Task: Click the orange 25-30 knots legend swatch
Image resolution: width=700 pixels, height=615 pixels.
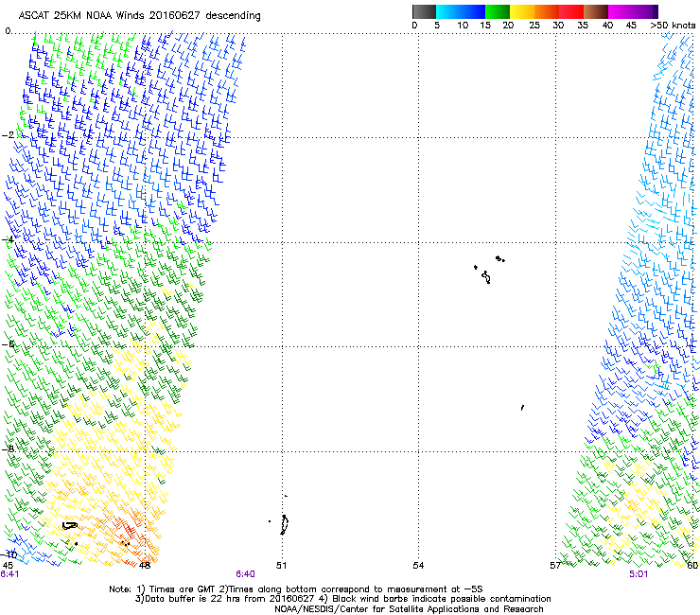Action: pos(547,11)
